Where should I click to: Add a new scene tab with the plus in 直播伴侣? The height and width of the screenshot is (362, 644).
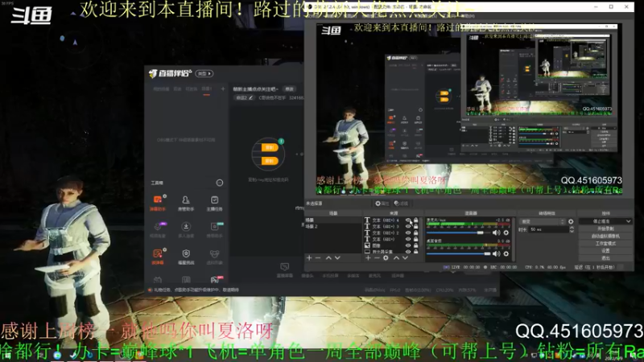(223, 88)
